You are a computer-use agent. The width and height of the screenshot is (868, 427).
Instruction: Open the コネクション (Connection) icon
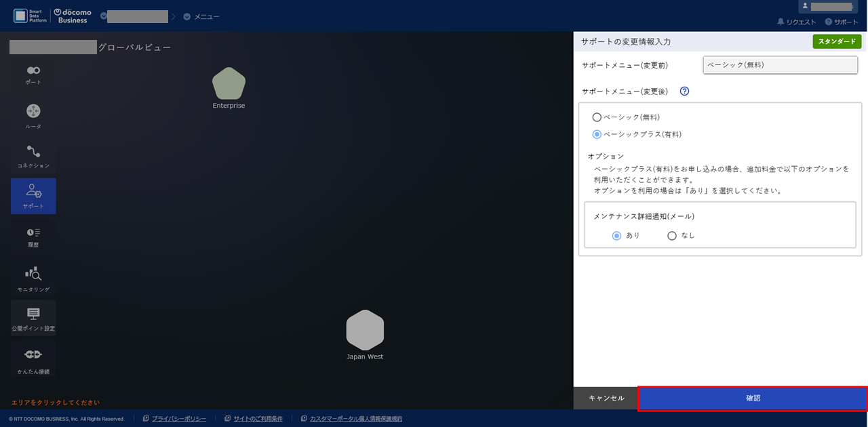click(33, 155)
